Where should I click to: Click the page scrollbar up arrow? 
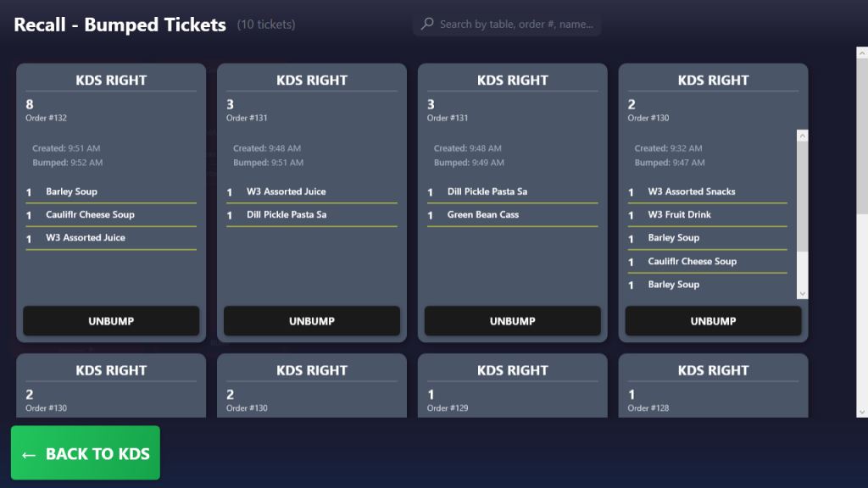(862, 53)
